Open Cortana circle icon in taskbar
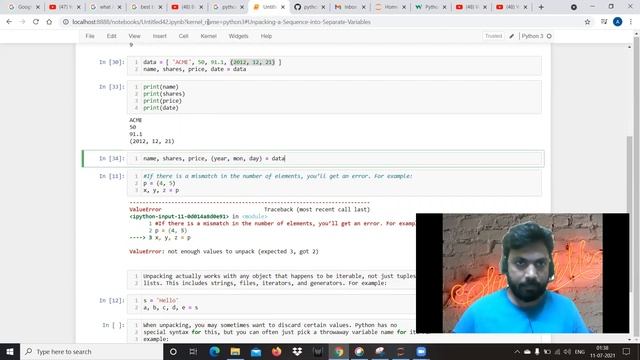 pos(173,351)
